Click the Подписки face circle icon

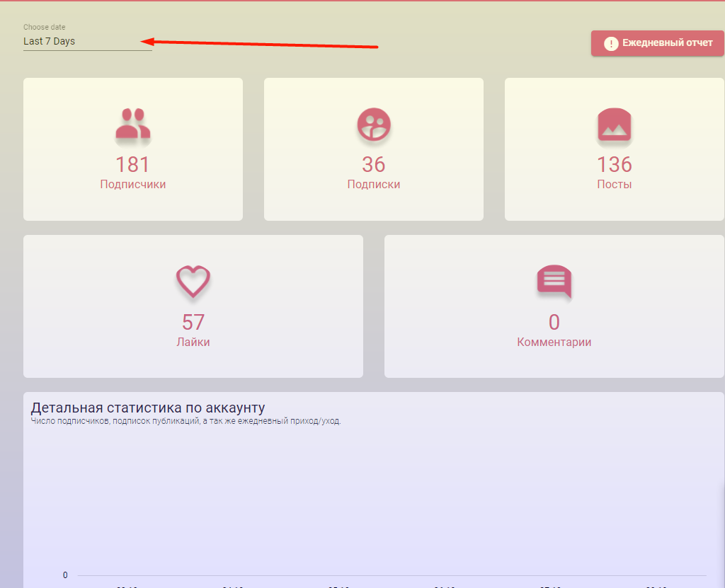(x=374, y=125)
